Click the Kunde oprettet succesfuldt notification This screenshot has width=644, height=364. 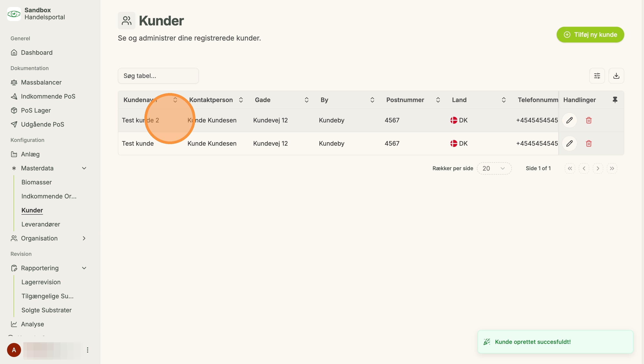click(x=555, y=342)
